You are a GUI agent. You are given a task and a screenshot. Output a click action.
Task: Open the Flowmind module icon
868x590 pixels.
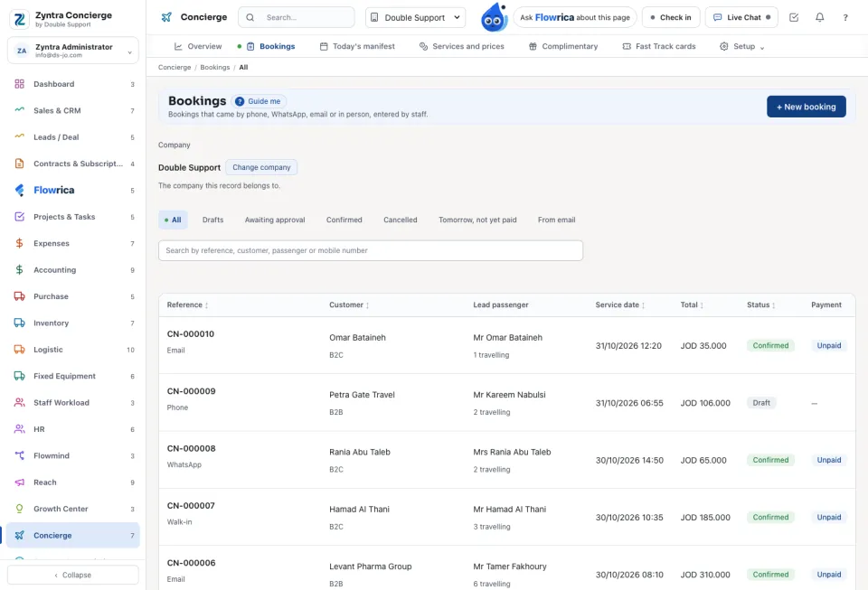(x=19, y=455)
